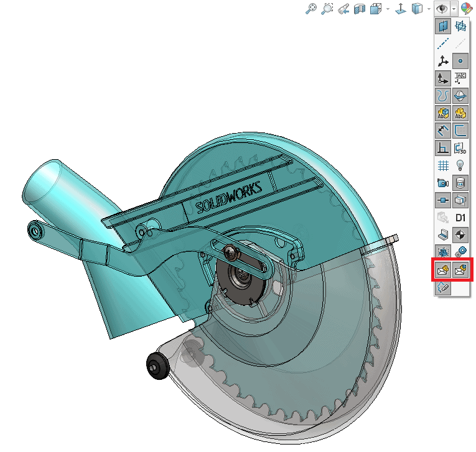476x452 pixels.
Task: Click the arrow-on-plane Normal To icon
Action: click(401, 9)
